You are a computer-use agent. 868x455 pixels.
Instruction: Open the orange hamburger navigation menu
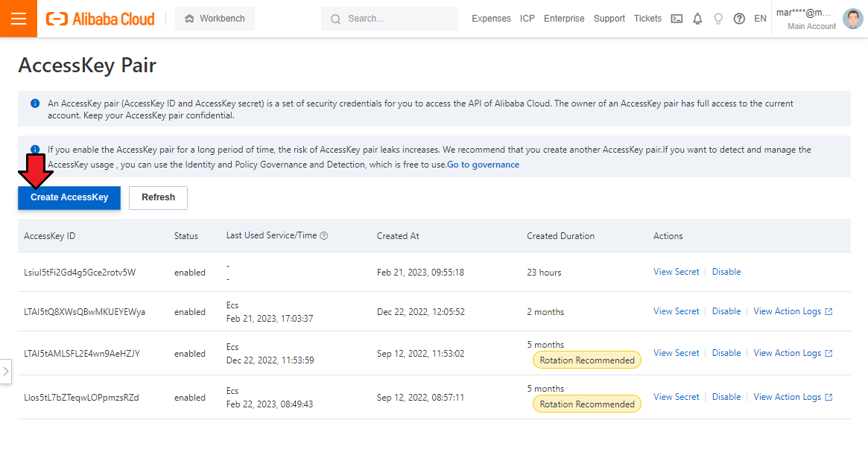[19, 19]
